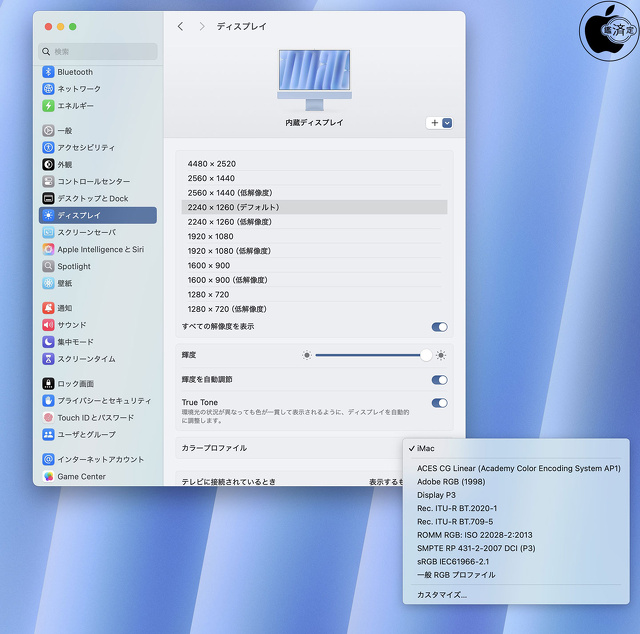Choose Adobe RGB (1998) from profile menu
640x634 pixels.
pyautogui.click(x=450, y=482)
